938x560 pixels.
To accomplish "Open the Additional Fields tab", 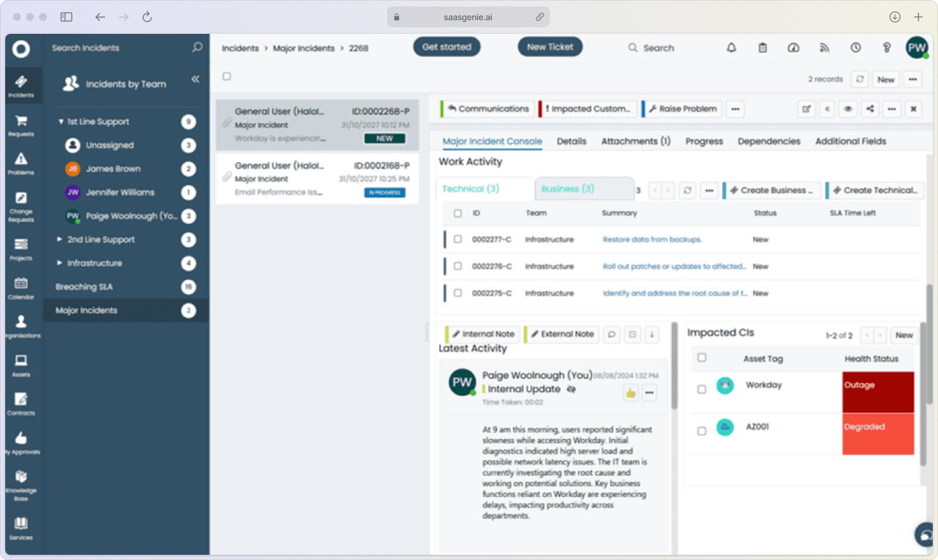I will [x=851, y=141].
